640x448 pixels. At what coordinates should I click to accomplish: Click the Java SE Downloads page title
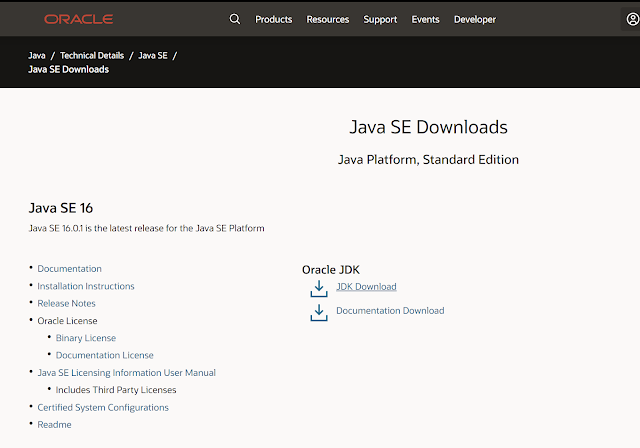tap(428, 127)
